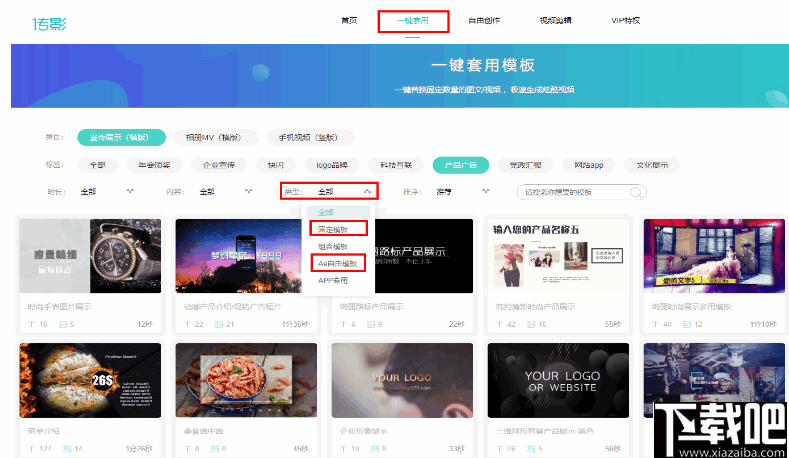Image resolution: width=789 pixels, height=458 pixels.
Task: Click image-count icon on 菜单介绍 card
Action: point(66,448)
